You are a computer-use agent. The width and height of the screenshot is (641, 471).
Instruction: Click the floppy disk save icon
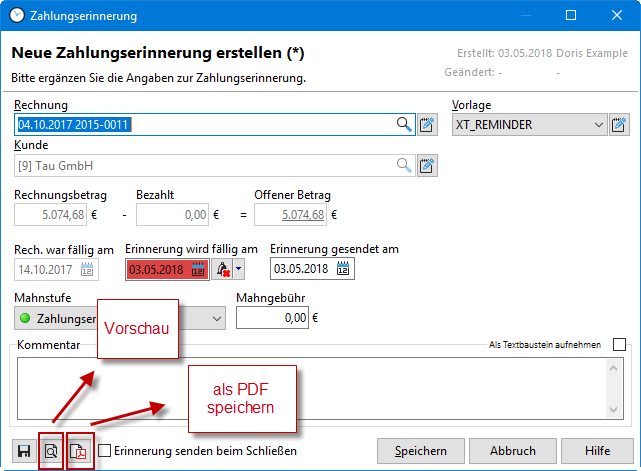[x=24, y=451]
